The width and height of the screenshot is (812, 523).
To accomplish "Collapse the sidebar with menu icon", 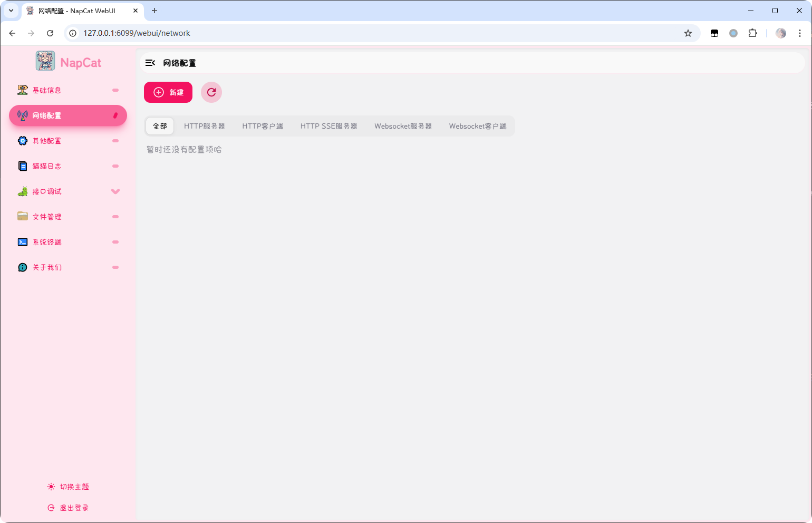I will tap(150, 63).
